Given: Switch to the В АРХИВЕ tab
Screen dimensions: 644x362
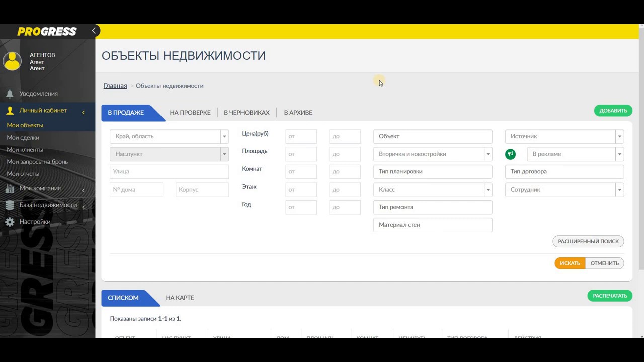Looking at the screenshot, I should pyautogui.click(x=298, y=113).
